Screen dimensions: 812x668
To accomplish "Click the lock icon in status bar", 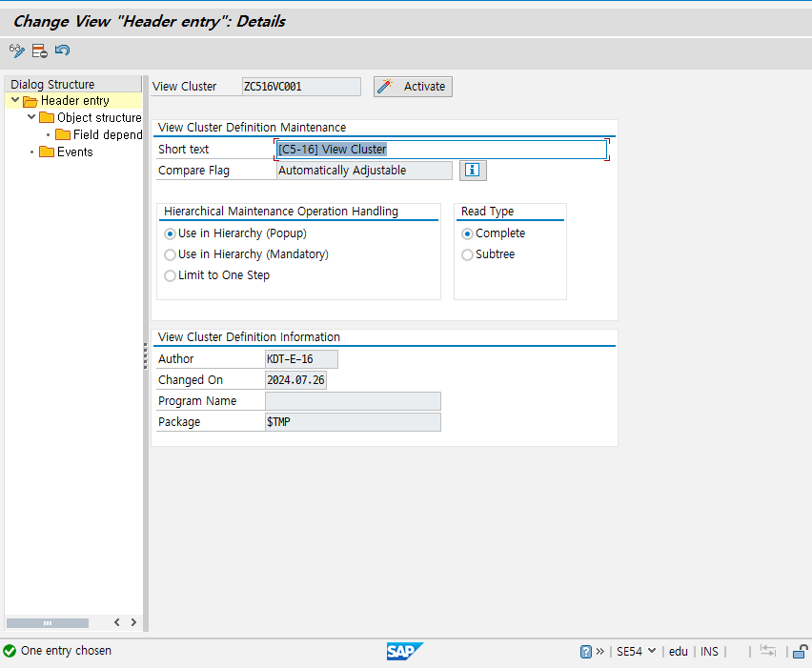I will pos(801,652).
